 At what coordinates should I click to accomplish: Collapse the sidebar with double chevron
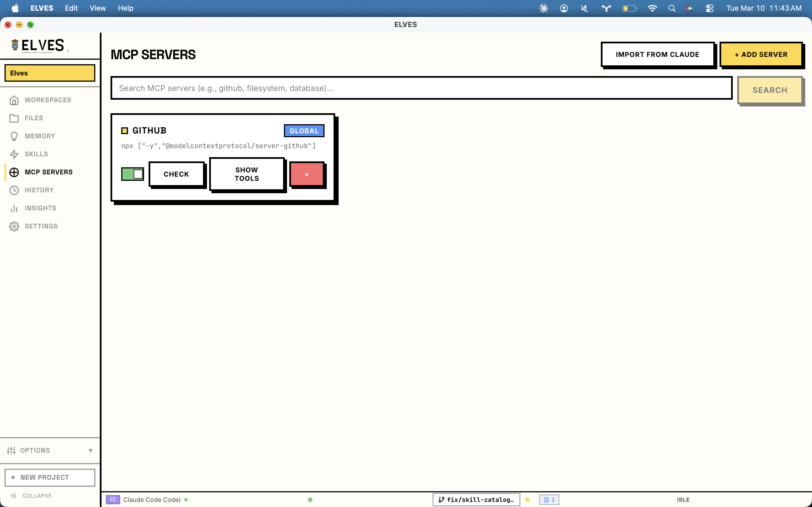14,496
